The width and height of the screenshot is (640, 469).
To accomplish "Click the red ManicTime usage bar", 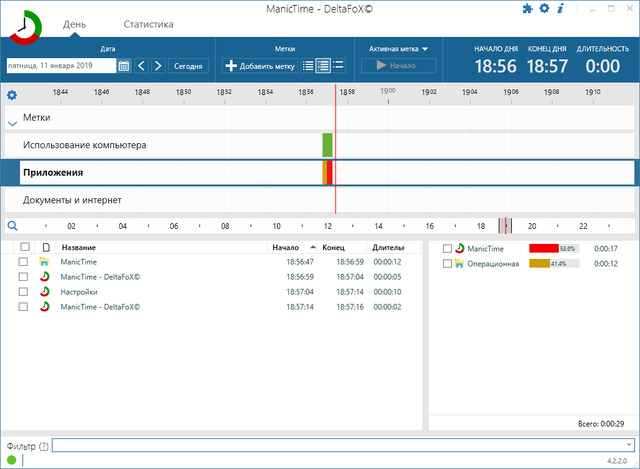I will pos(543,248).
